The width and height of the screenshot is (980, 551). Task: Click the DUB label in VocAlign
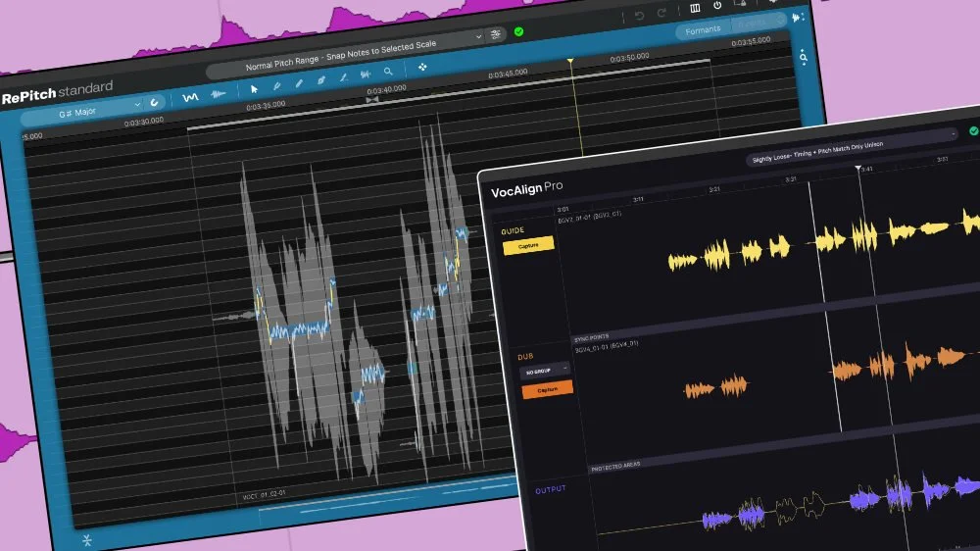pos(525,357)
